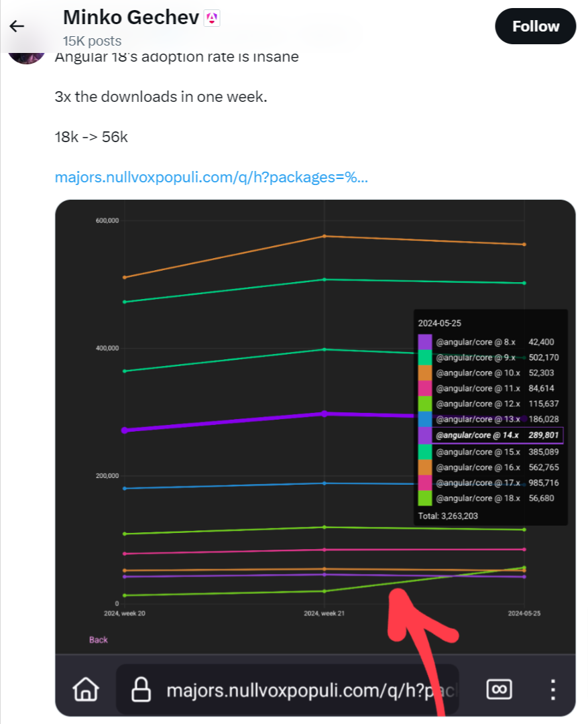Click the week 21 peak of orange line
Viewport: 588px width, 724px height.
pos(325,236)
